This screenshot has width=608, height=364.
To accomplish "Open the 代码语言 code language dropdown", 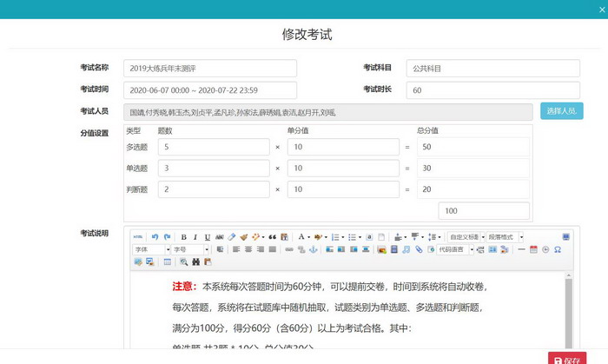I will click(x=456, y=249).
